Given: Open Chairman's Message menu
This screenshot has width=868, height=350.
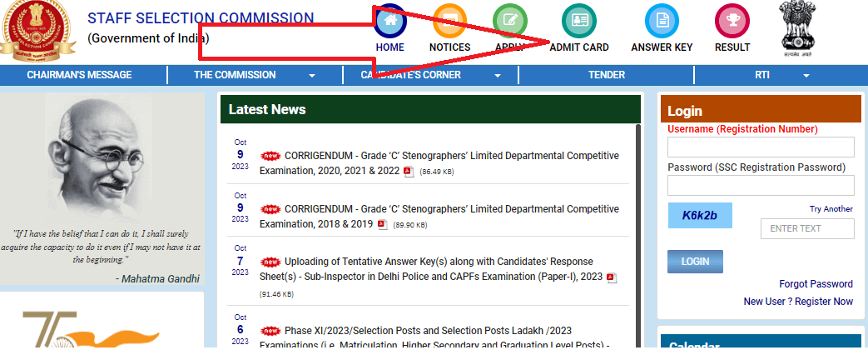Looking at the screenshot, I should point(79,75).
